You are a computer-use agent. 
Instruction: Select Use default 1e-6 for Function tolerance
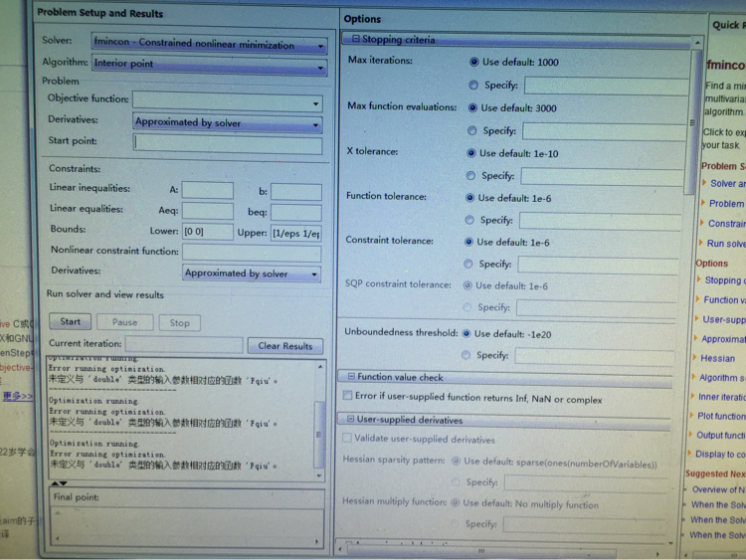click(469, 198)
